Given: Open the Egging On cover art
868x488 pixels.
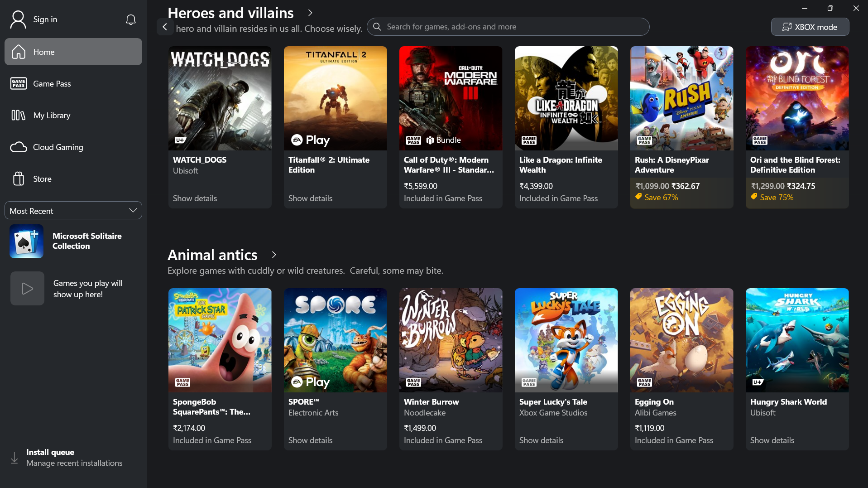Looking at the screenshot, I should (682, 340).
